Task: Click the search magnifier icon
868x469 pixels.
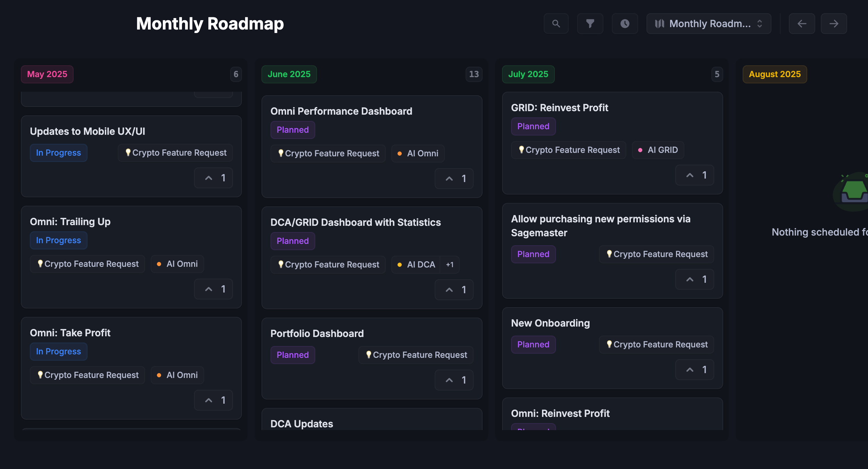Action: tap(556, 24)
